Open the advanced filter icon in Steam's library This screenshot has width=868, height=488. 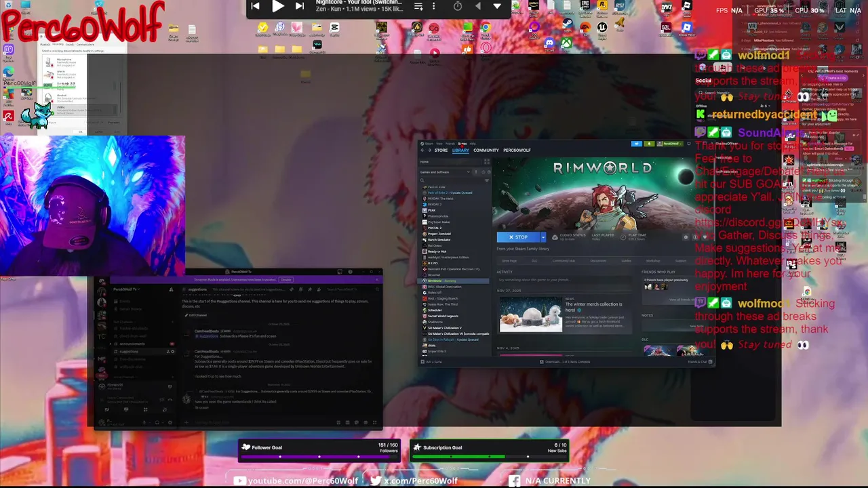pyautogui.click(x=487, y=180)
